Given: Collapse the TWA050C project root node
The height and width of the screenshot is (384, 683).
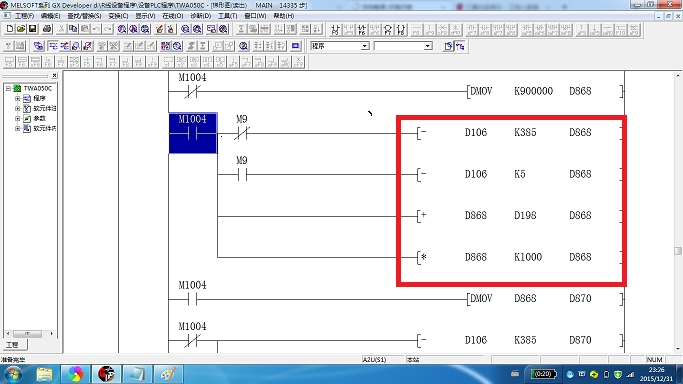Looking at the screenshot, I should tap(8, 88).
